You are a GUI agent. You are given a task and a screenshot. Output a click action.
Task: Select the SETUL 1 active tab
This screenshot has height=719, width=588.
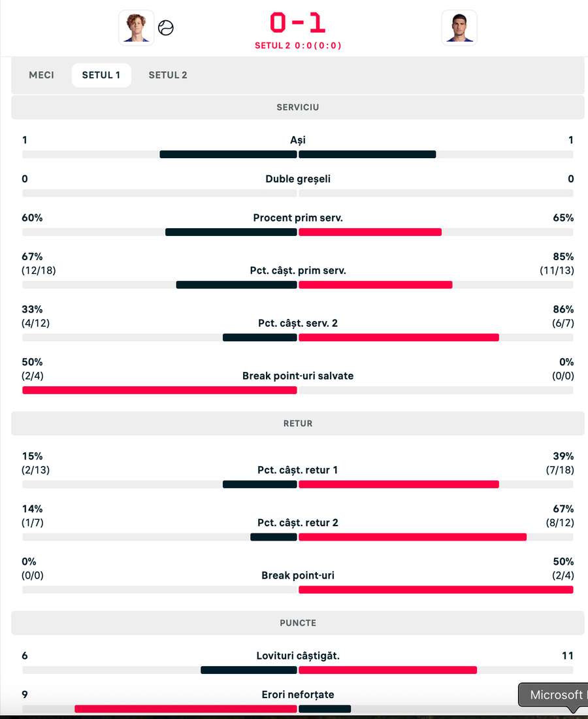coord(101,75)
